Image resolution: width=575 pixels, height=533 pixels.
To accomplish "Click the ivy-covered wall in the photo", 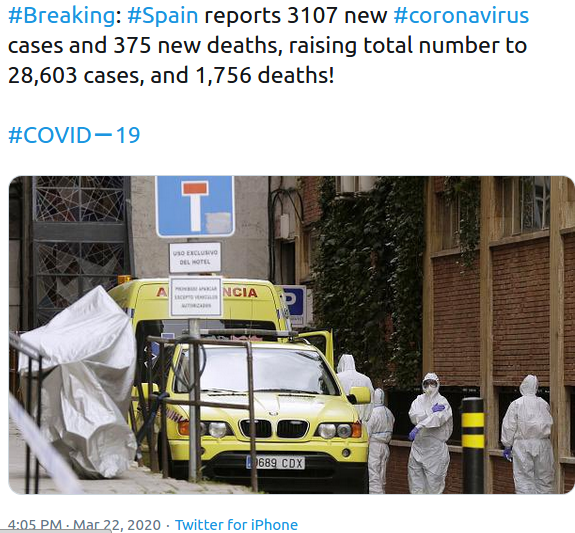I will [369, 275].
